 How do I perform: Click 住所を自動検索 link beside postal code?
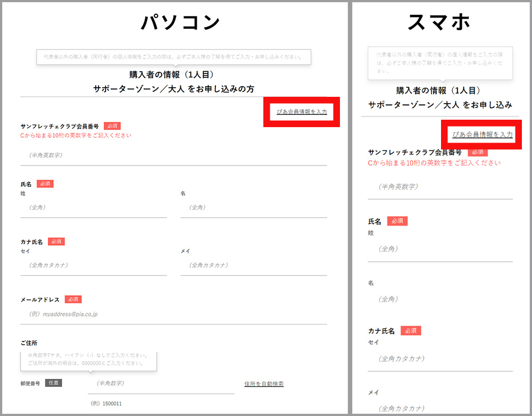(x=264, y=384)
